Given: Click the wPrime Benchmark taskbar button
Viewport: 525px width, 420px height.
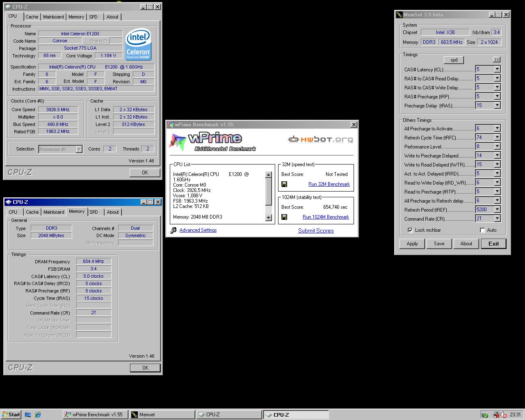Looking at the screenshot, I should [x=95, y=415].
